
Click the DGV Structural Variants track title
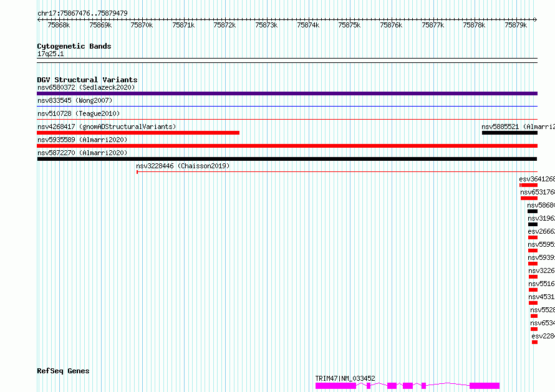click(x=87, y=80)
